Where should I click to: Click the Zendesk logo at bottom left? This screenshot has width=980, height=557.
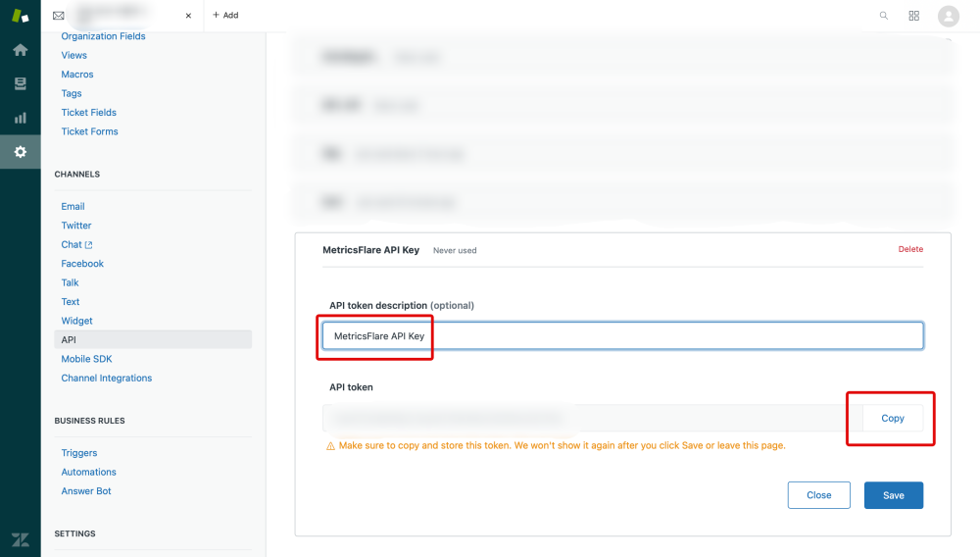20,539
